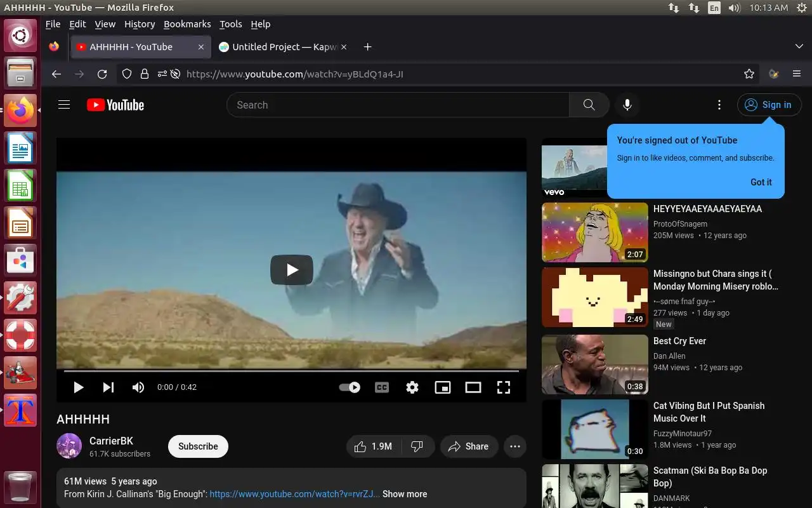812x508 pixels.
Task: Play the video with the large center play button
Action: (292, 270)
